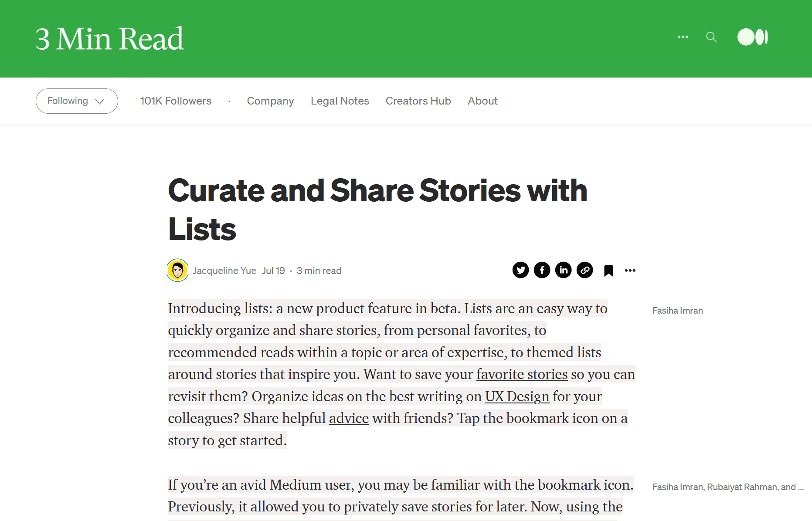
Task: Click the search magnifier icon
Action: [x=711, y=37]
